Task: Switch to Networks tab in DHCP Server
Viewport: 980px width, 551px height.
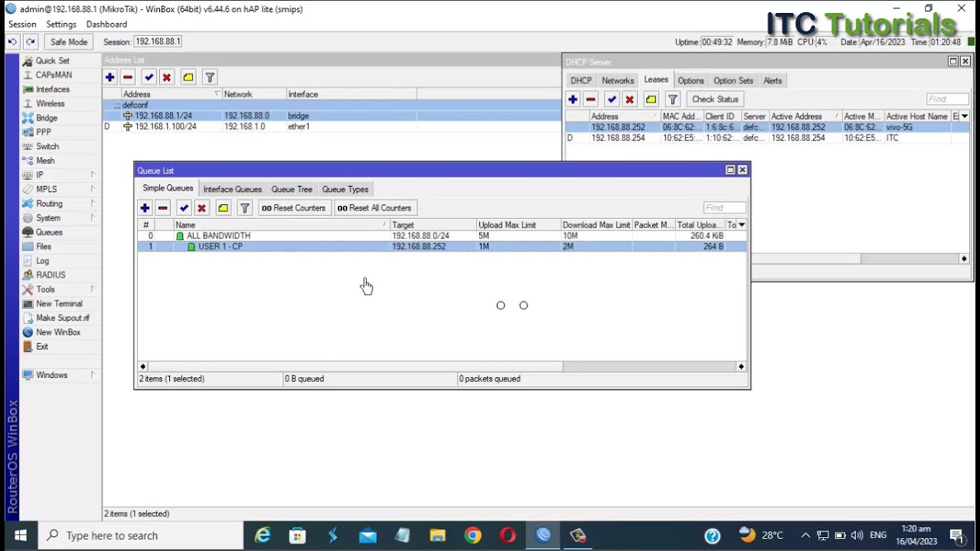Action: point(618,80)
